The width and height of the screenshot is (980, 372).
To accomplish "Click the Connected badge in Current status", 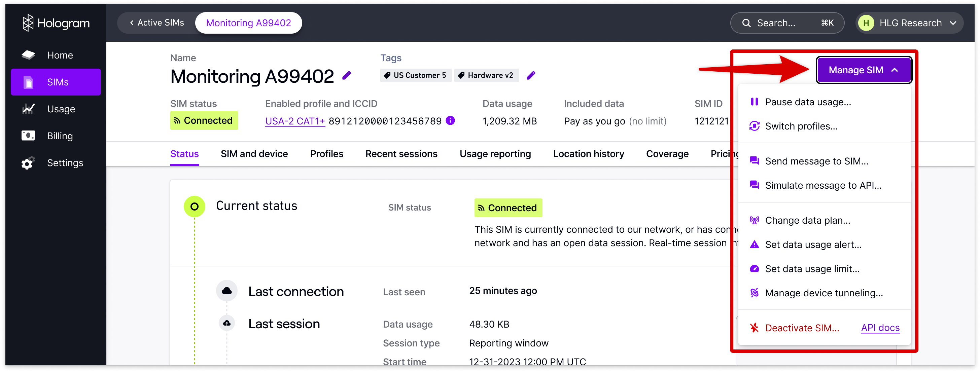I will (508, 208).
